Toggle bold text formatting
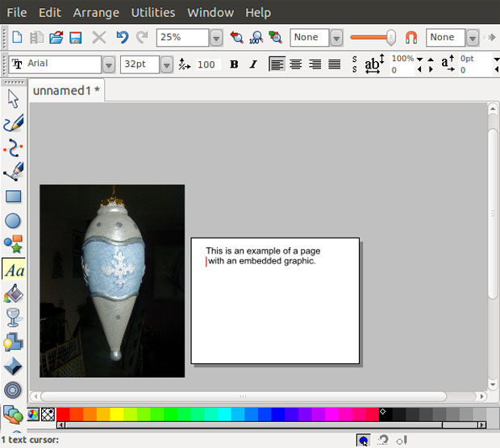The height and width of the screenshot is (448, 500). point(234,64)
